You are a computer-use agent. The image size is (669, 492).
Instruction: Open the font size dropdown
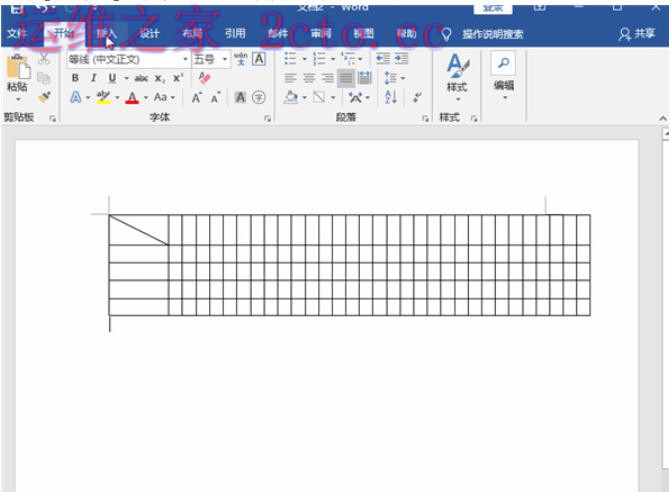point(225,59)
